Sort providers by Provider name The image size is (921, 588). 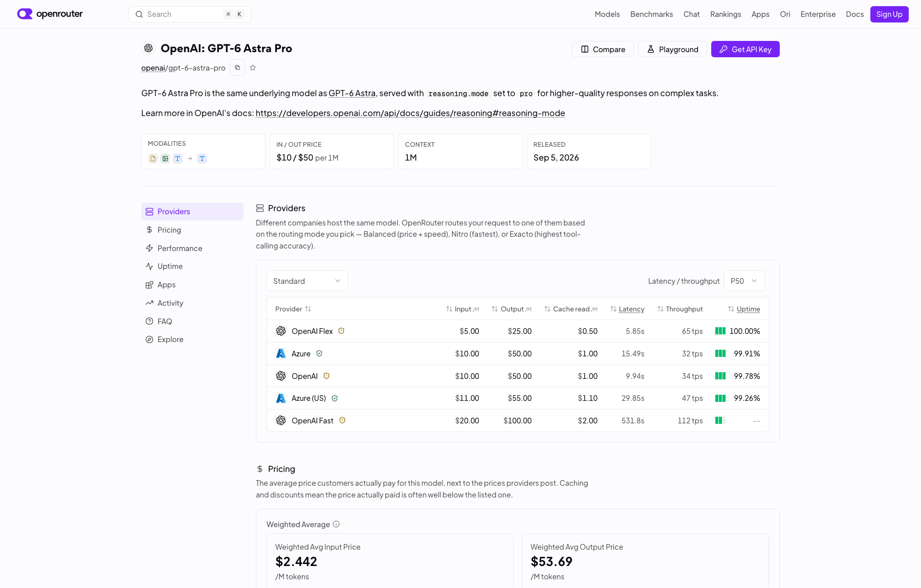point(293,309)
